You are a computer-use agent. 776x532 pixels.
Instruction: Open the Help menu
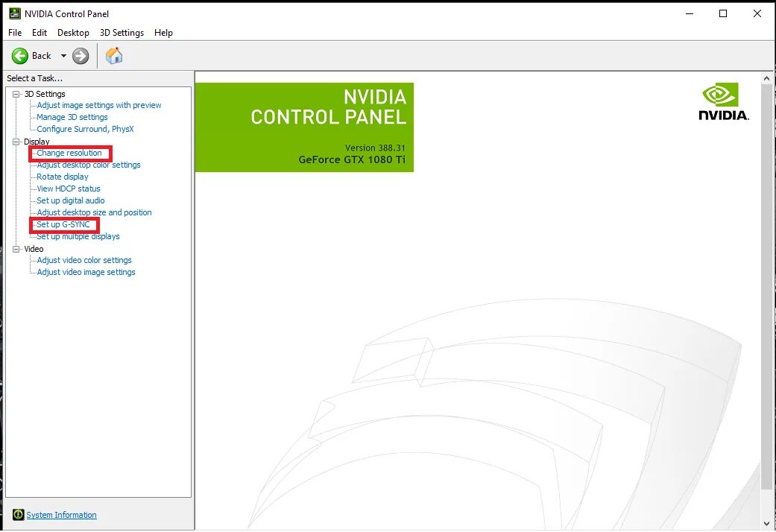click(x=163, y=33)
